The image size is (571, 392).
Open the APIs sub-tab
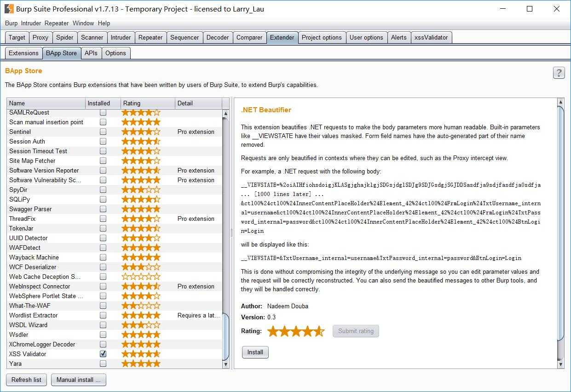click(91, 53)
